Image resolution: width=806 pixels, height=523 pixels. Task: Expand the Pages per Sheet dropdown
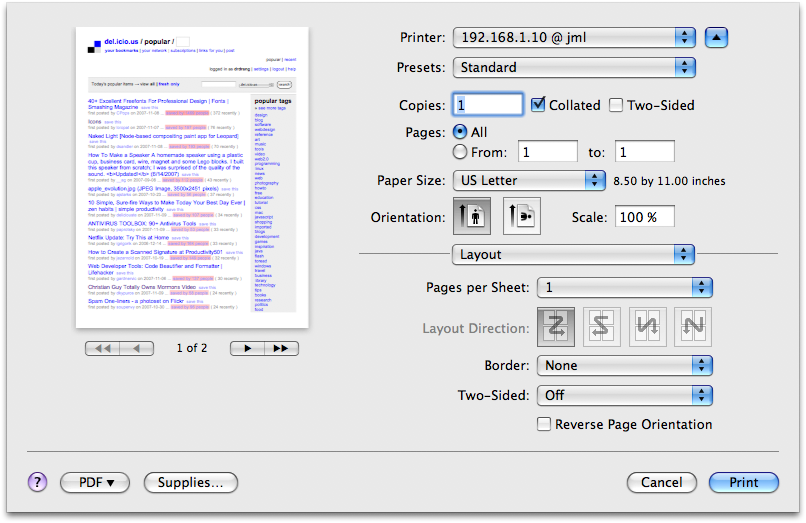(x=624, y=288)
